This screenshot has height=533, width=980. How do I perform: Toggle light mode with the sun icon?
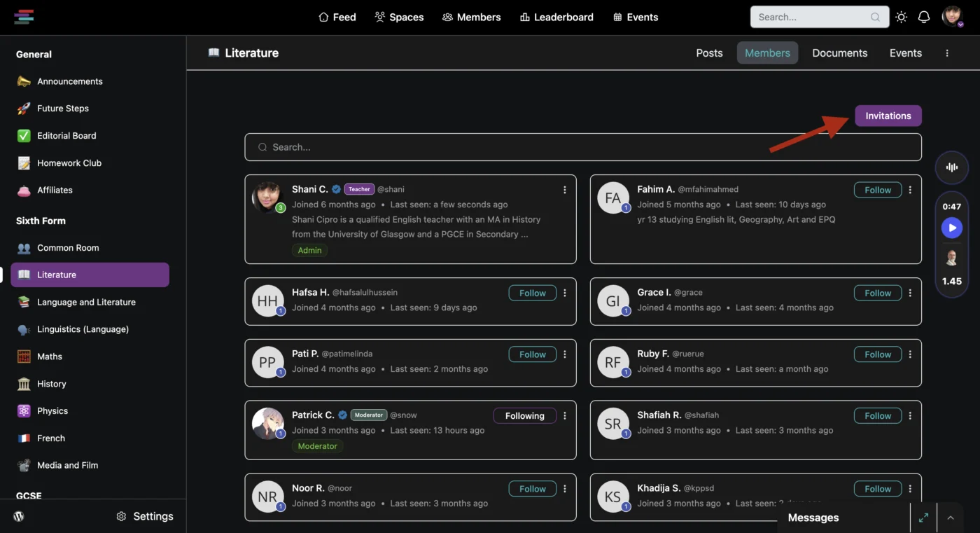click(901, 18)
